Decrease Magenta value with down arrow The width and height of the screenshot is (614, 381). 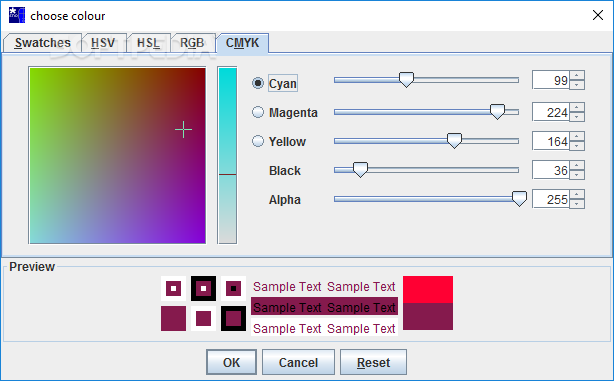(x=577, y=117)
